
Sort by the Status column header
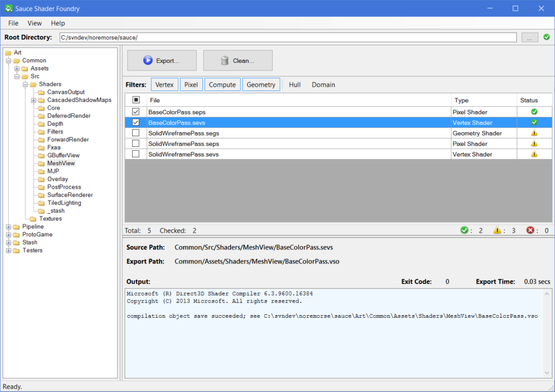[x=534, y=100]
